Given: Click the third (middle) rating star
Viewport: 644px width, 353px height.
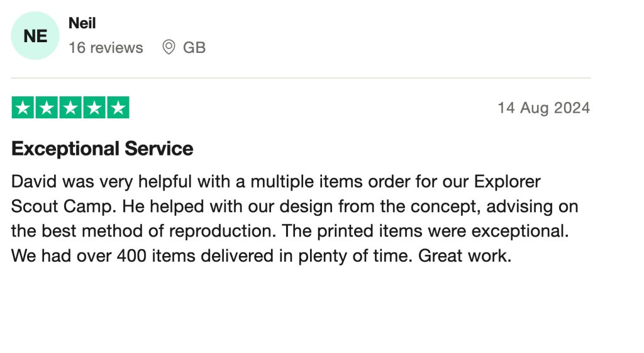Looking at the screenshot, I should (x=70, y=108).
